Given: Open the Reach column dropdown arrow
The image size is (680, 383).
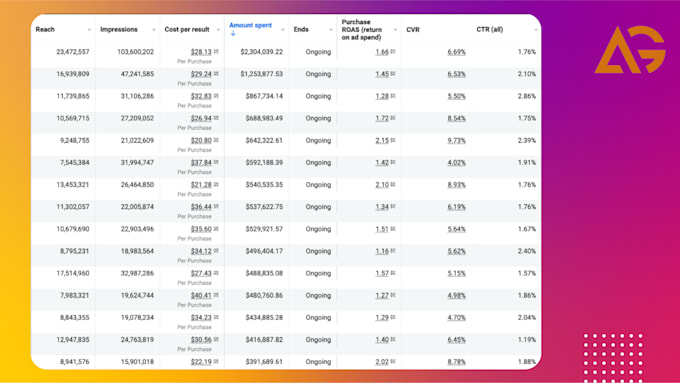Looking at the screenshot, I should 89,30.
